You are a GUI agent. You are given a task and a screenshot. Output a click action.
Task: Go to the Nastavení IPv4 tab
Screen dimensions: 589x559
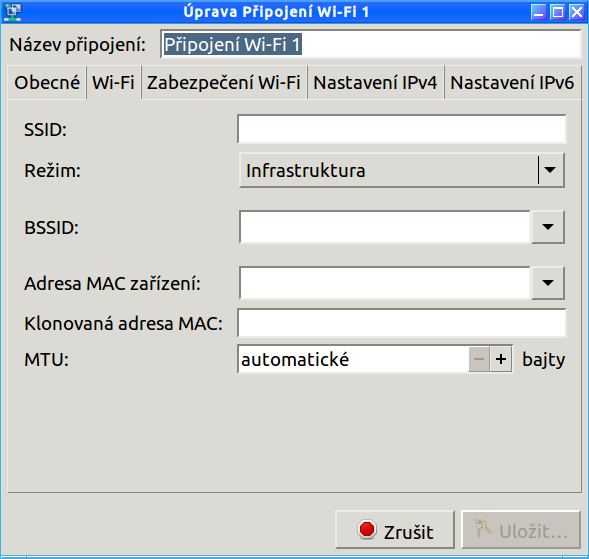[x=375, y=83]
